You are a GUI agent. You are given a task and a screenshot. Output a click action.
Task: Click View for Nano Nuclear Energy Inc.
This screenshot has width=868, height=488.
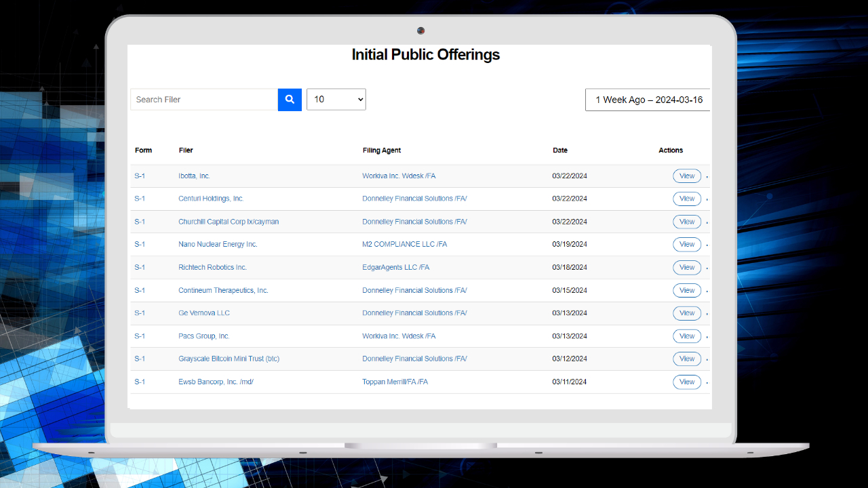(x=686, y=244)
